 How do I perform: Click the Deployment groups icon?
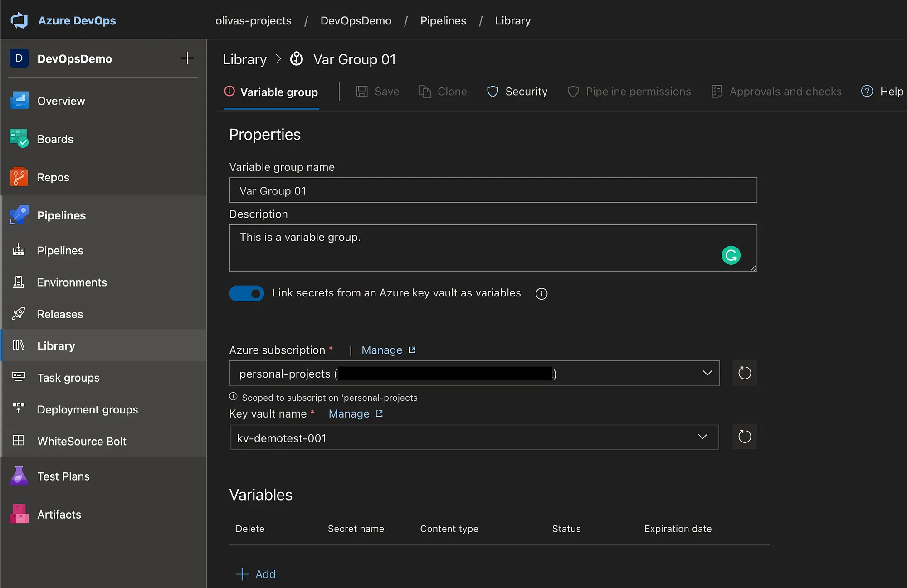click(x=19, y=409)
